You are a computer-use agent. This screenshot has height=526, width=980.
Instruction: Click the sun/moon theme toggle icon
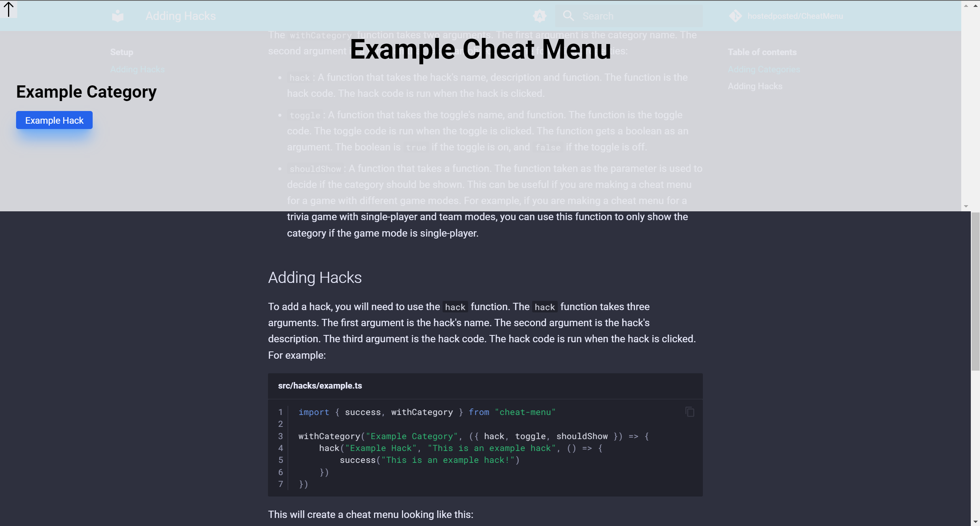click(x=540, y=16)
